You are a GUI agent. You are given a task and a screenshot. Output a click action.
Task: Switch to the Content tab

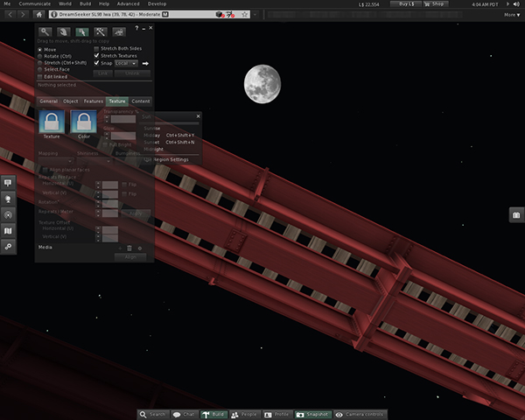[x=141, y=101]
